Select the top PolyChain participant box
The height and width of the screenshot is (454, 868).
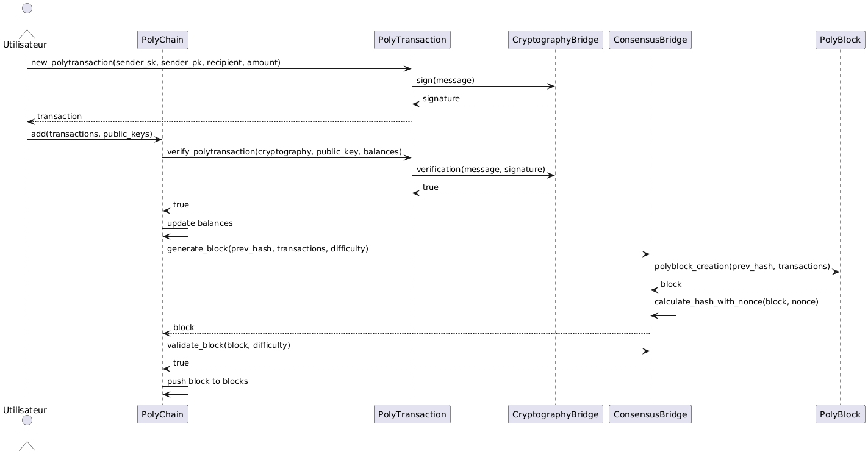(x=162, y=40)
